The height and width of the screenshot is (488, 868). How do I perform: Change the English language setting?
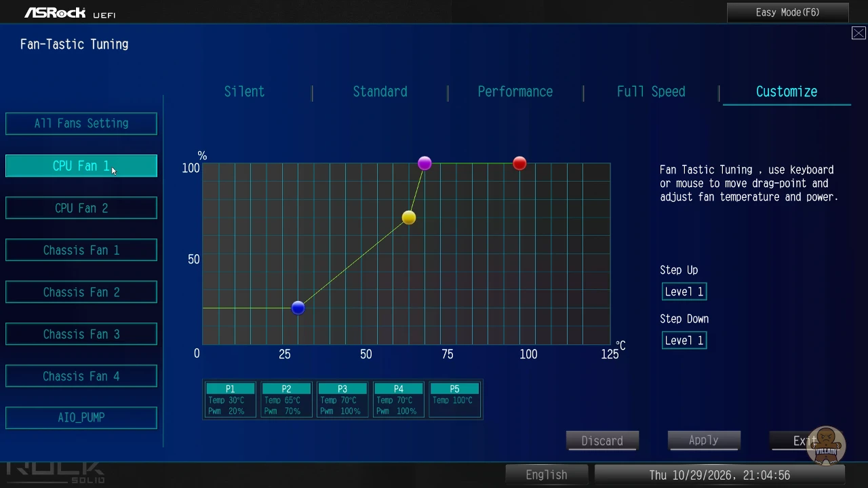547,475
